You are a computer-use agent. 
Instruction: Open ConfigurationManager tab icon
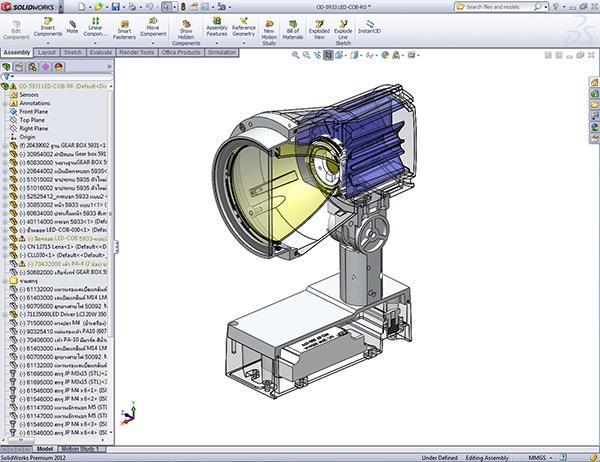tap(33, 67)
